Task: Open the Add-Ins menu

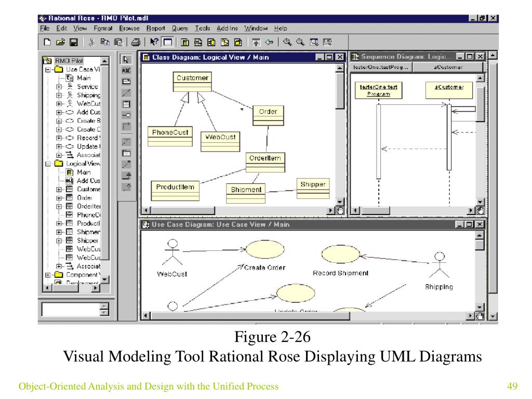Action: click(227, 29)
